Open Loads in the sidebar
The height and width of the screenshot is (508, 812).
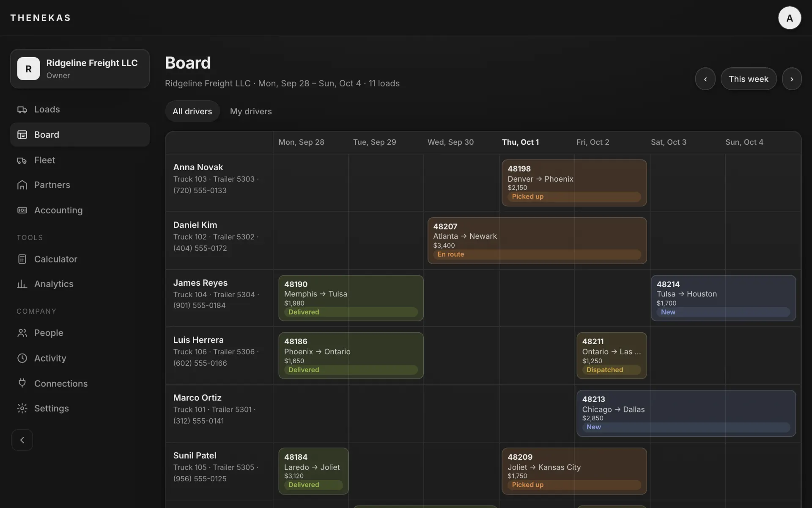point(80,110)
